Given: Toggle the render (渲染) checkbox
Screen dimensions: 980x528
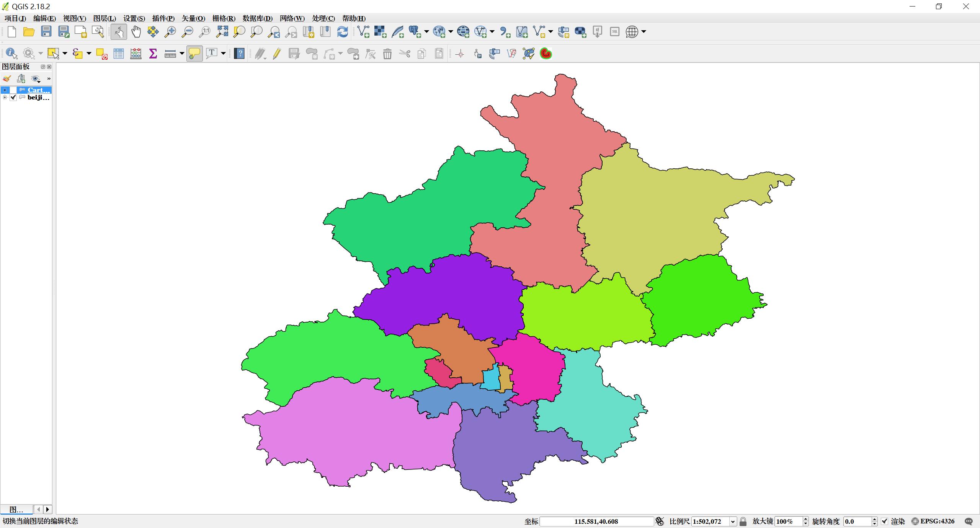Looking at the screenshot, I should point(884,521).
